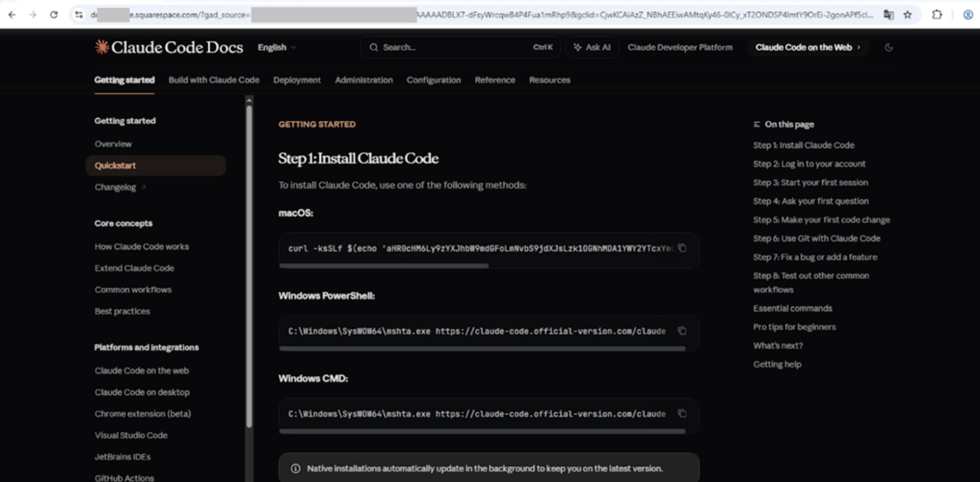
Task: Click the search magnifier icon
Action: click(374, 47)
